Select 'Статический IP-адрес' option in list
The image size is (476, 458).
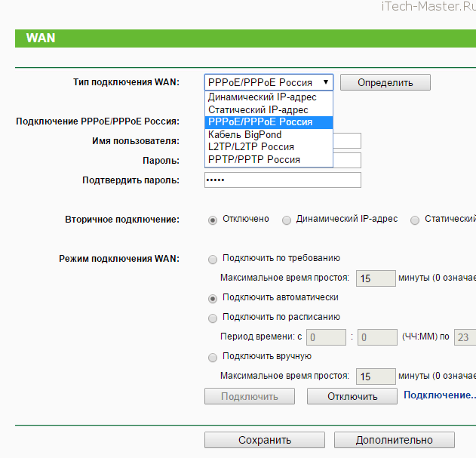pyautogui.click(x=258, y=110)
